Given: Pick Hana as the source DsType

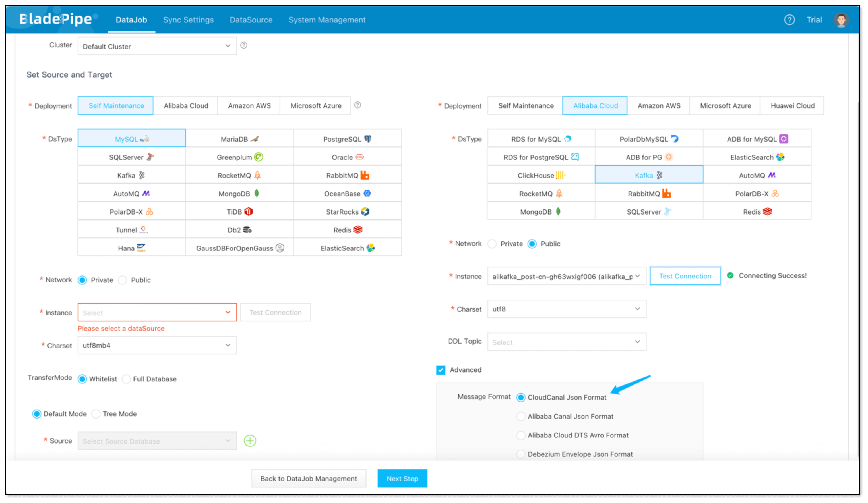Looking at the screenshot, I should 132,248.
